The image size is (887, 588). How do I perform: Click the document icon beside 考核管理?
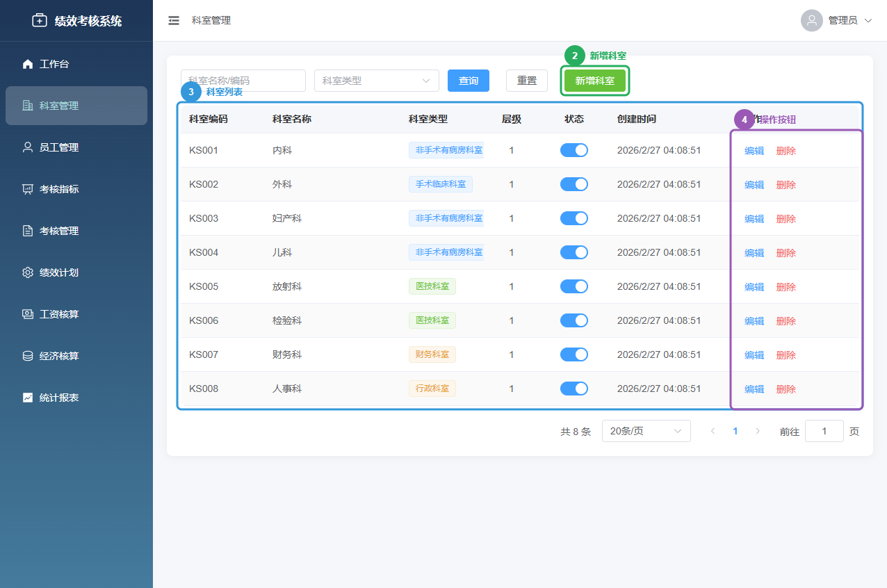click(28, 231)
